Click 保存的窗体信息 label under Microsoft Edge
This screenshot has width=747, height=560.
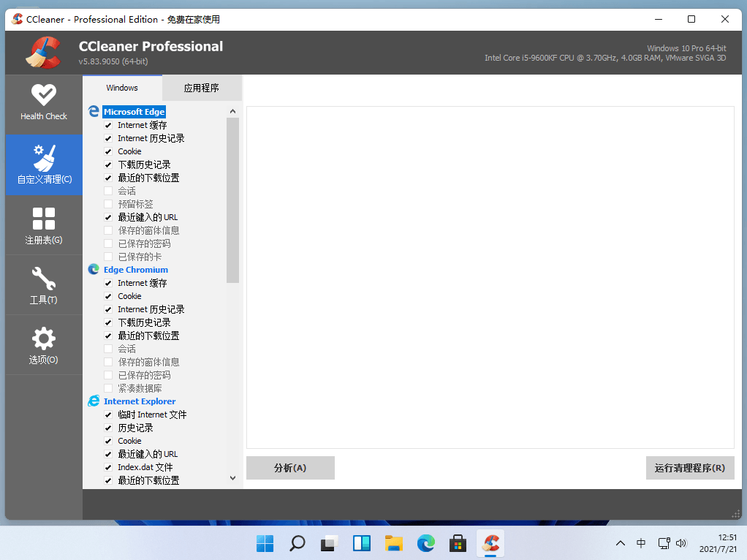point(148,231)
